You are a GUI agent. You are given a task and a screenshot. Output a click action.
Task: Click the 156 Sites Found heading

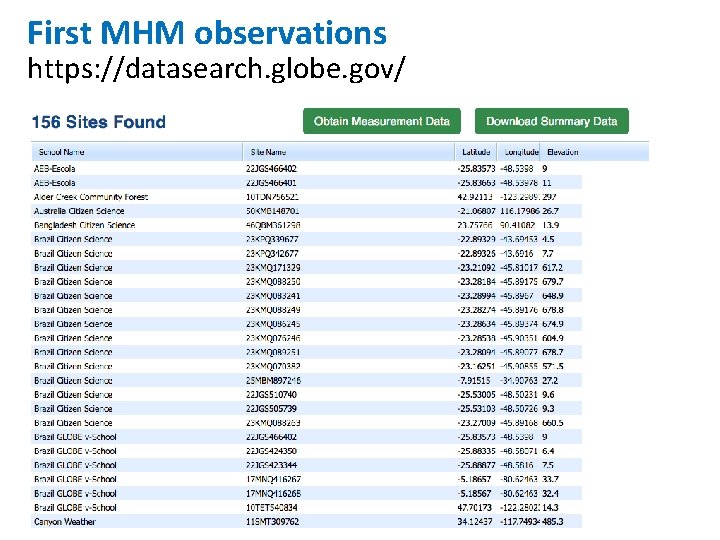pyautogui.click(x=99, y=122)
